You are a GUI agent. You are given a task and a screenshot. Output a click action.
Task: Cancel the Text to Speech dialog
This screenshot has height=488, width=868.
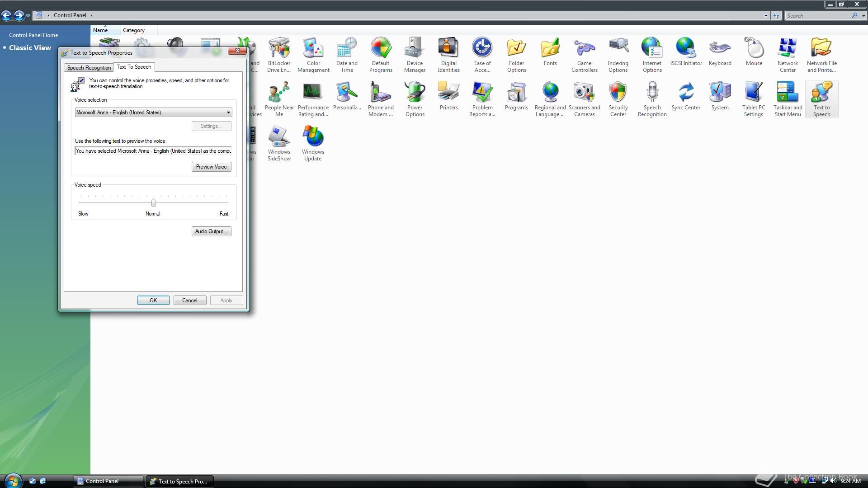[189, 300]
